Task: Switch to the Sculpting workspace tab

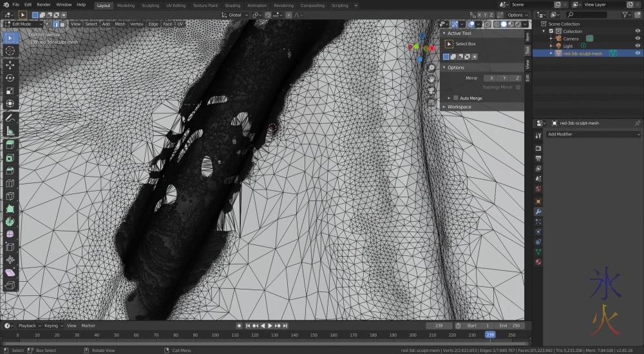Action: click(150, 5)
